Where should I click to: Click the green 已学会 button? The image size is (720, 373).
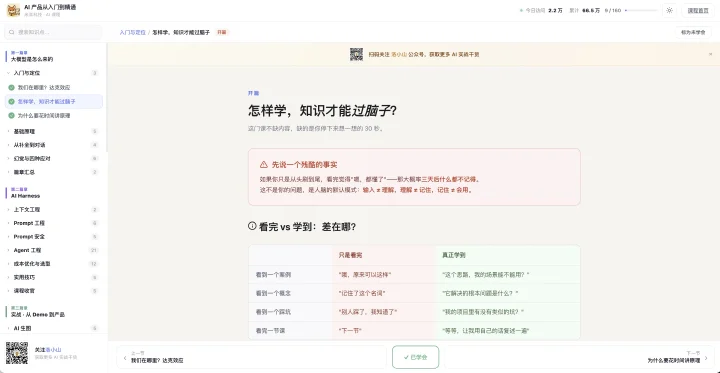click(416, 357)
